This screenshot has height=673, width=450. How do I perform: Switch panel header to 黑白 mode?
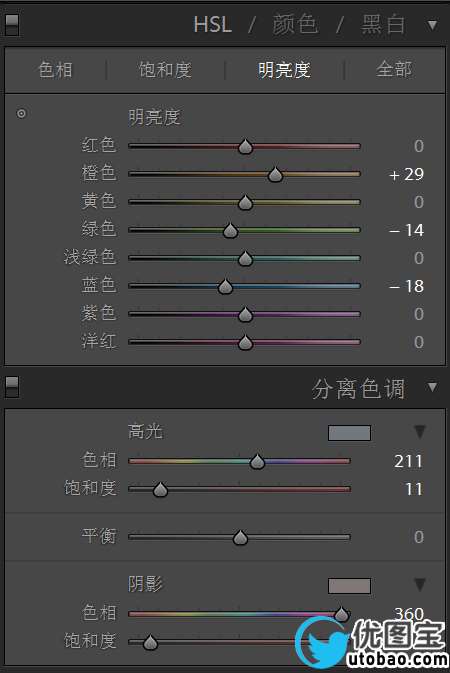click(x=383, y=24)
